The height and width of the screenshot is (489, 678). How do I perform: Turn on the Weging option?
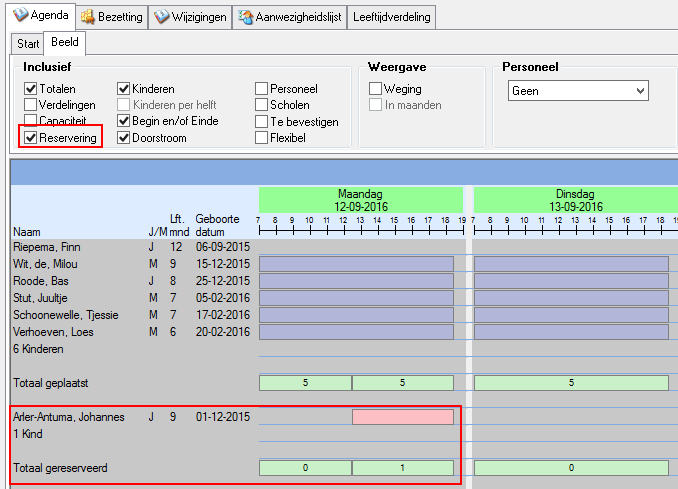(376, 89)
